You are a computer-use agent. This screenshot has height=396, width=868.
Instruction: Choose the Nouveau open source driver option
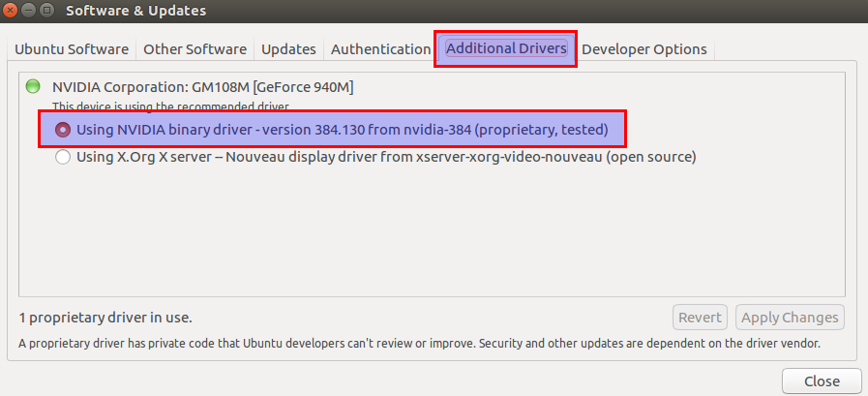coord(63,157)
